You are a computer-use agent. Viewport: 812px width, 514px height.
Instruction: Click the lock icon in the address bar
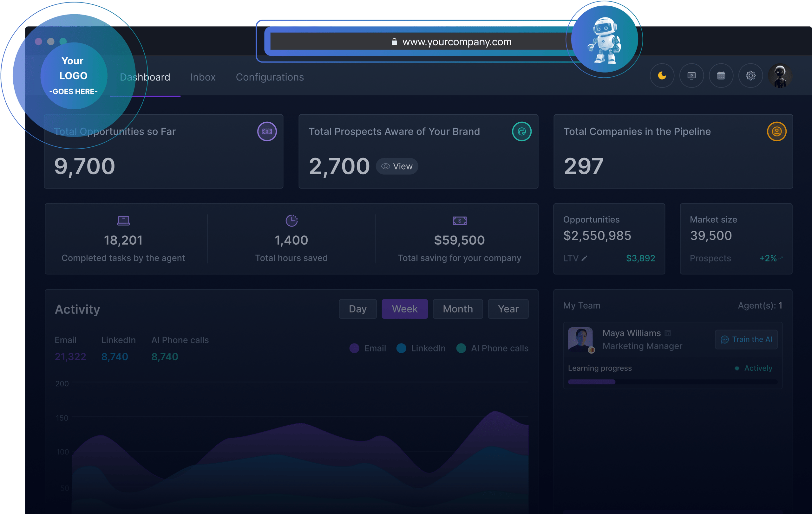(x=394, y=42)
